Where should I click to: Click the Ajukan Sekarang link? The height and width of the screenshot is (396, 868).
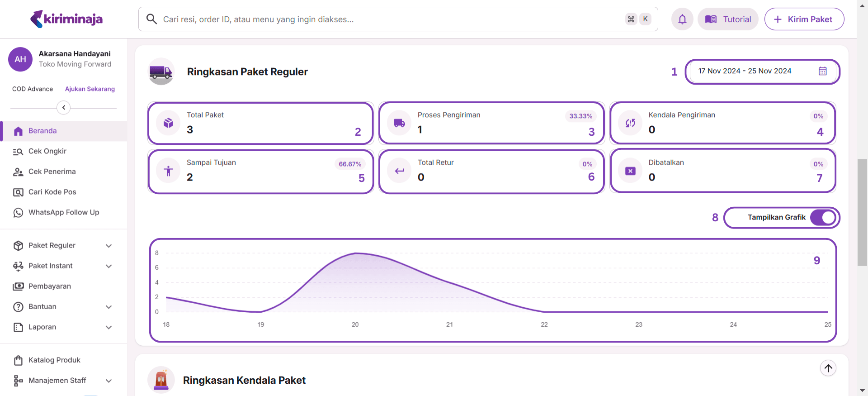tap(90, 89)
